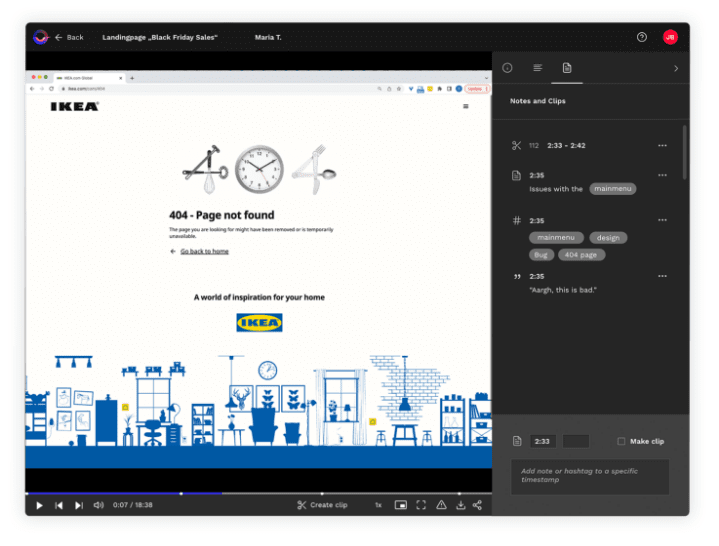Enable picture-in-picture mode
This screenshot has height=546, width=719.
pos(400,505)
